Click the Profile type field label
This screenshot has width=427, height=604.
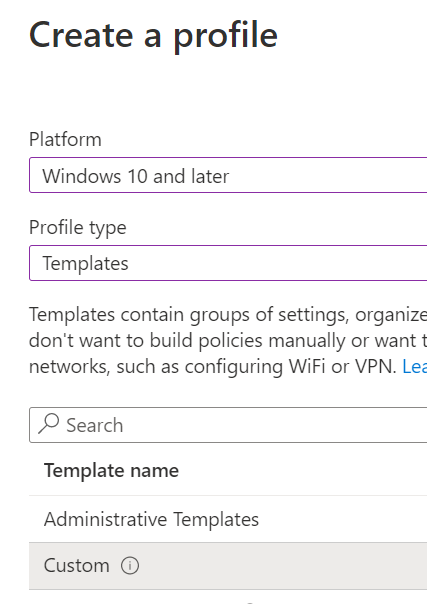click(78, 228)
